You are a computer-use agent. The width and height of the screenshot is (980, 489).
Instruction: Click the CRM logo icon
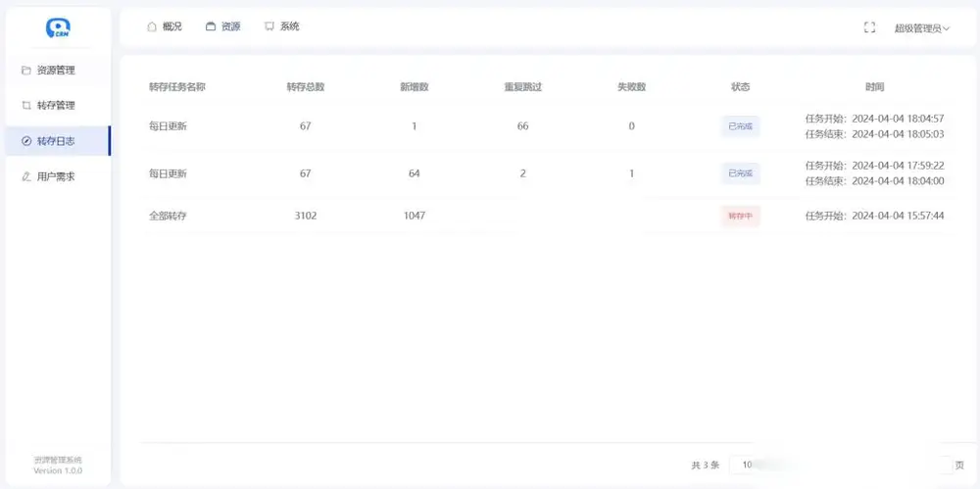pos(58,27)
